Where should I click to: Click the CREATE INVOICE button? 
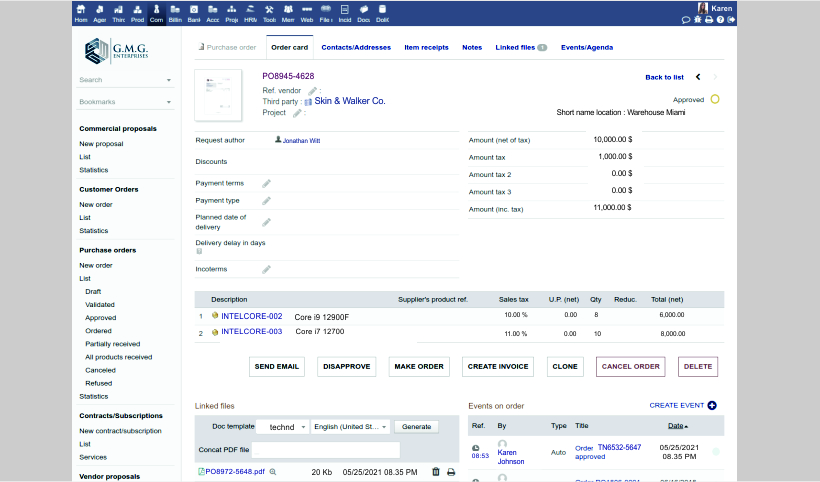click(x=498, y=366)
